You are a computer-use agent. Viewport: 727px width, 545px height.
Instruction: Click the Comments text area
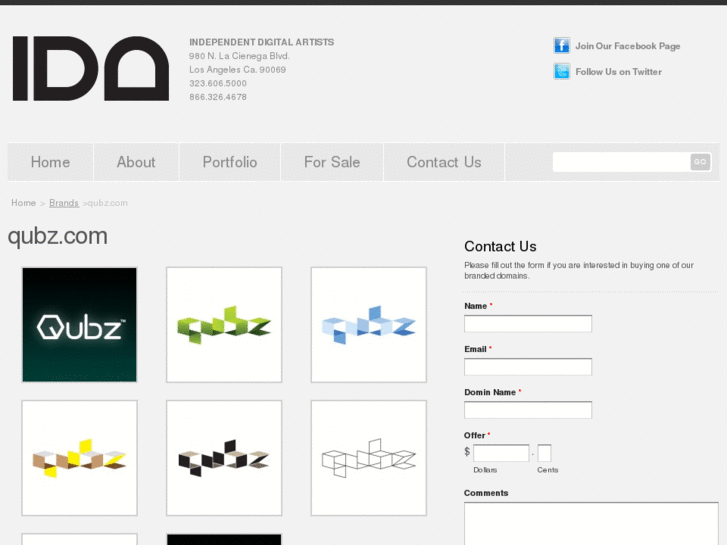(591, 523)
